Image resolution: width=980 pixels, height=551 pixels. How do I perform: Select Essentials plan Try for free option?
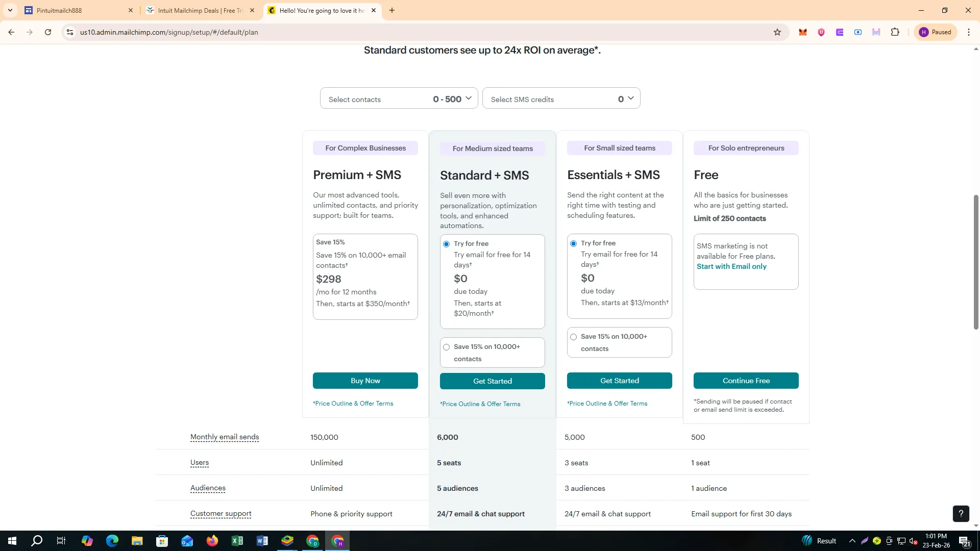pyautogui.click(x=574, y=243)
